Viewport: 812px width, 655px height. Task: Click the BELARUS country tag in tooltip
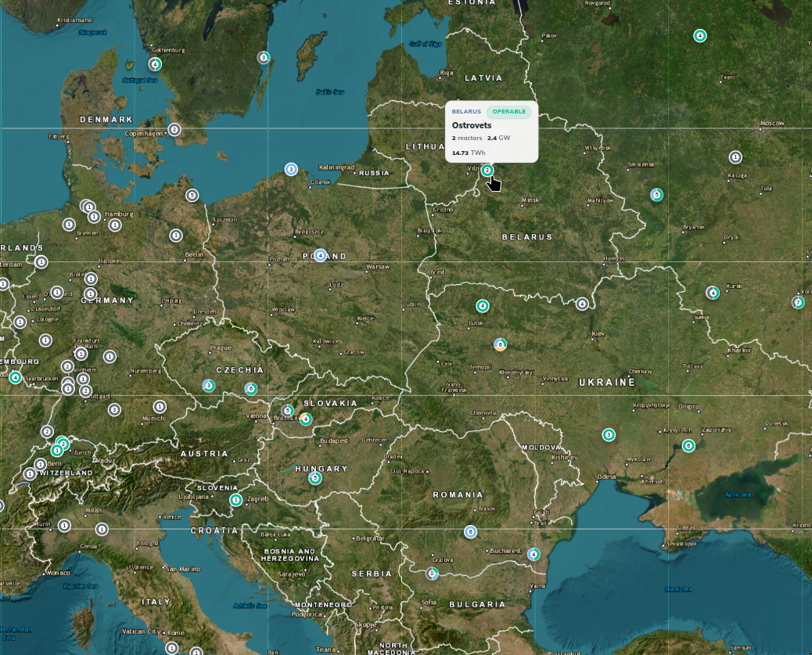click(x=466, y=112)
